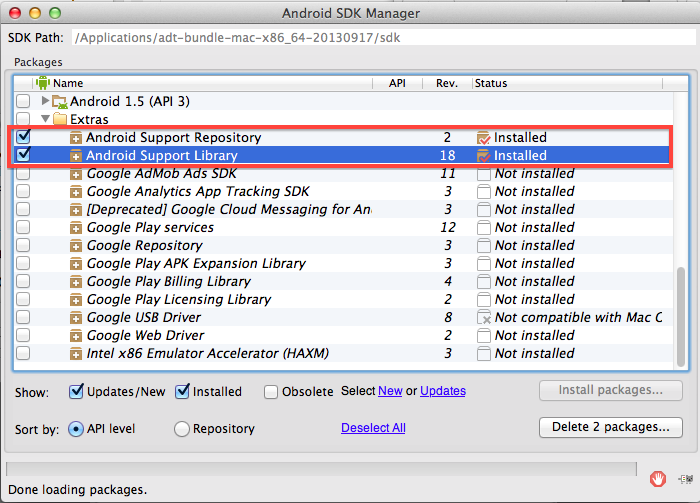700x503 pixels.
Task: Click the Updates link
Action: [443, 391]
